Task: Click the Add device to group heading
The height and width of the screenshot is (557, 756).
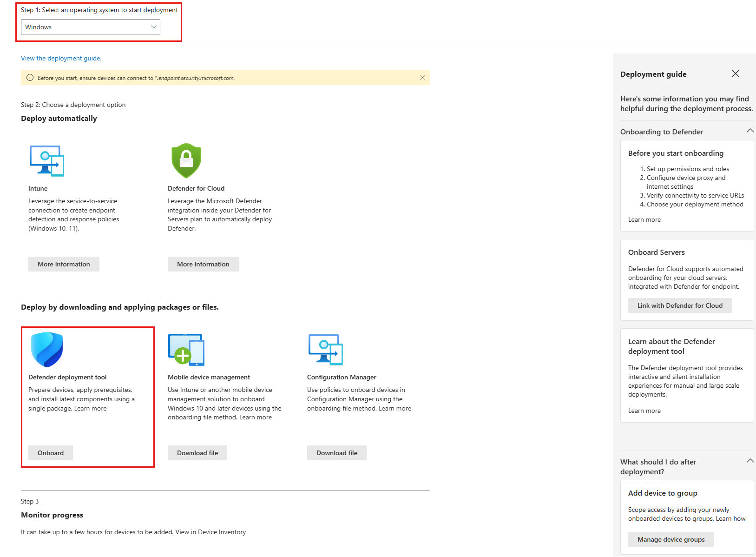Action: point(663,493)
